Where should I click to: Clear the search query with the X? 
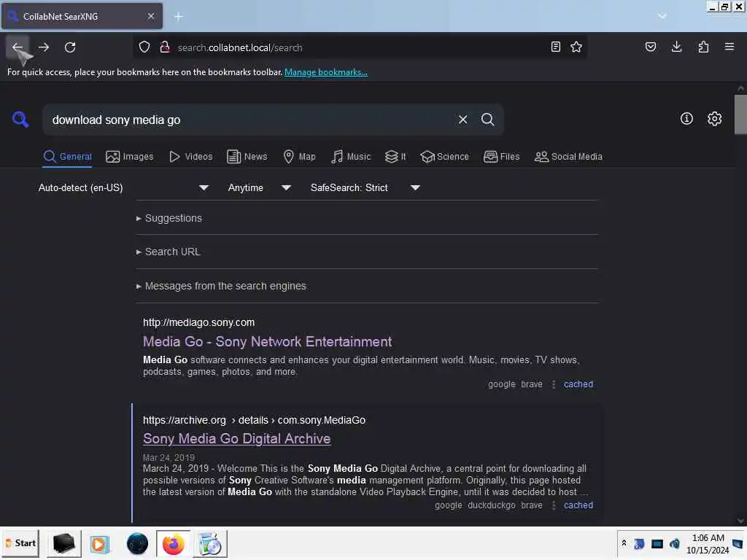(462, 120)
